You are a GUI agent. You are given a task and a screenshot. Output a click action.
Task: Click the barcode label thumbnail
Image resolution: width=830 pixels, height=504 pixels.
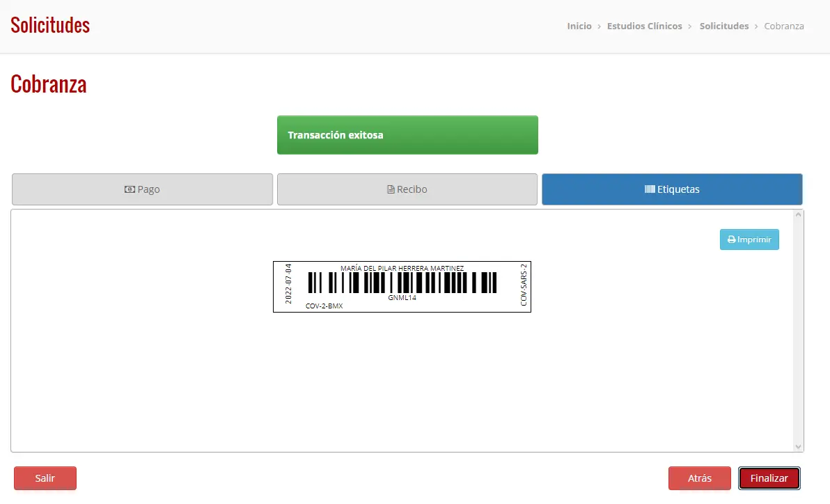pos(402,286)
